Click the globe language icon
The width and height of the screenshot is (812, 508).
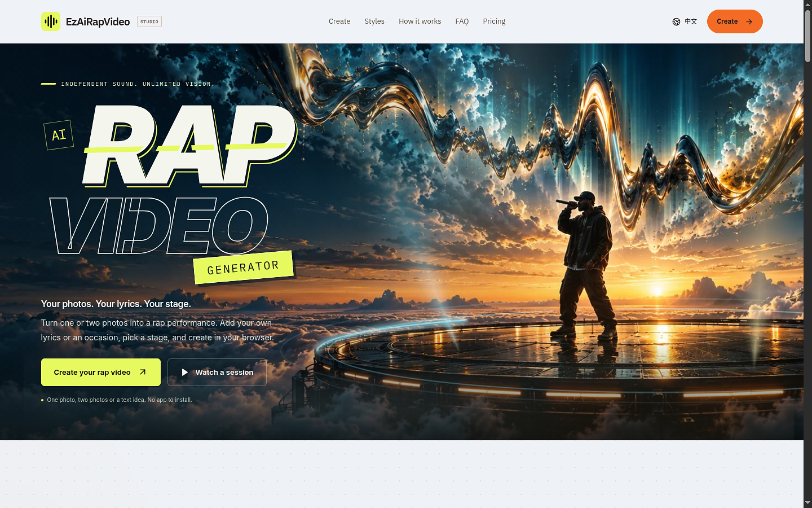click(x=676, y=21)
